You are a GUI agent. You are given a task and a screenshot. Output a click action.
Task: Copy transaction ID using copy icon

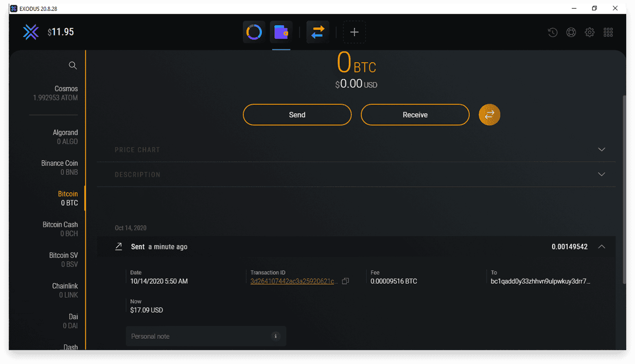coord(345,281)
